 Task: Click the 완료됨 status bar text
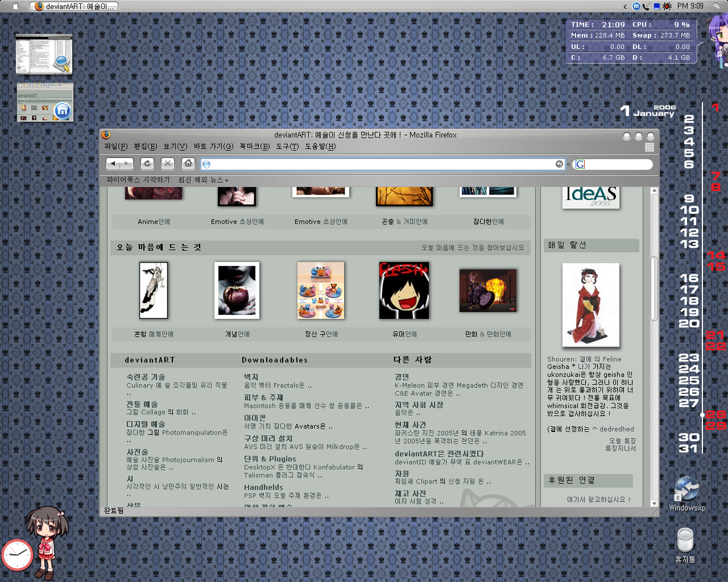point(114,511)
